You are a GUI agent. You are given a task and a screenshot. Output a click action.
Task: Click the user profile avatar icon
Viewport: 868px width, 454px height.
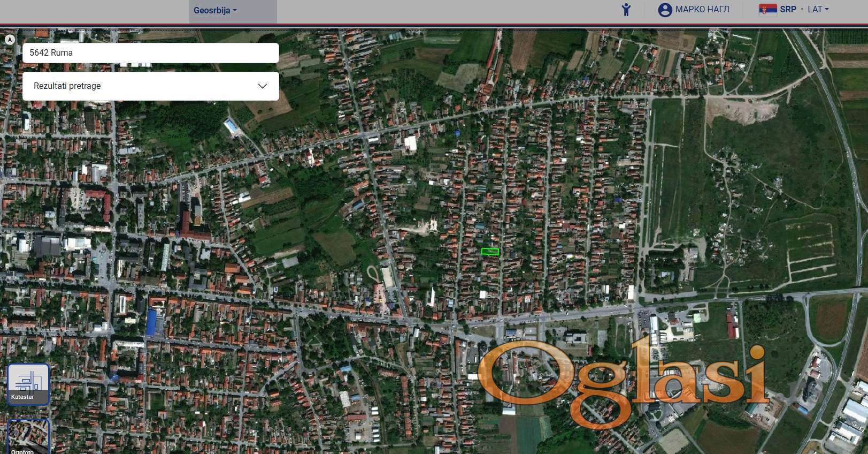(665, 10)
